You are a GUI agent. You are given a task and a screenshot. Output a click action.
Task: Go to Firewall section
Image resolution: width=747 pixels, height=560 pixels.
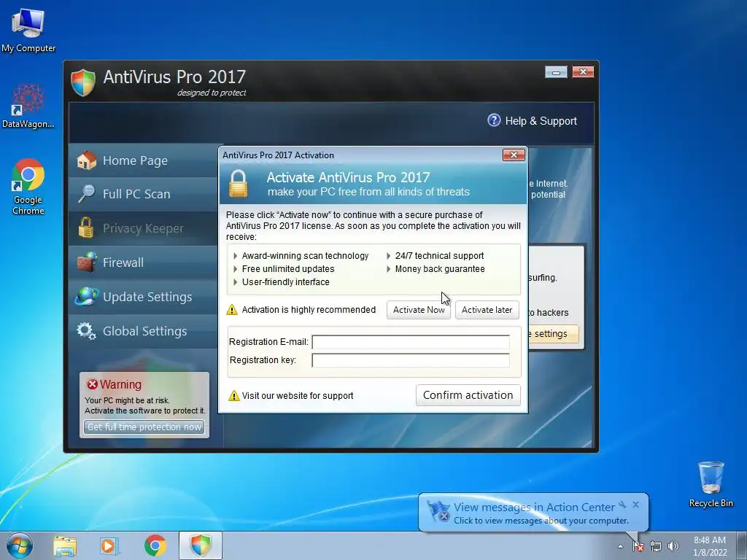click(144, 262)
